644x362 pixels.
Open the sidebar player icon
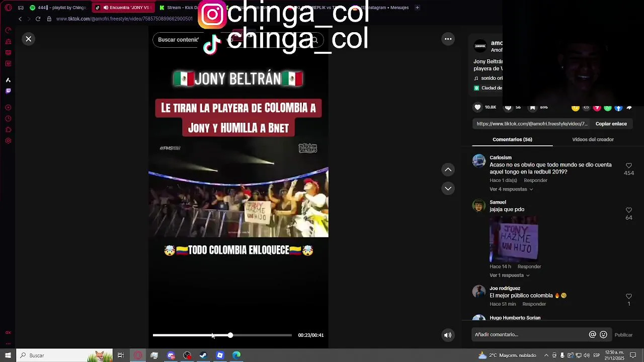point(8,108)
